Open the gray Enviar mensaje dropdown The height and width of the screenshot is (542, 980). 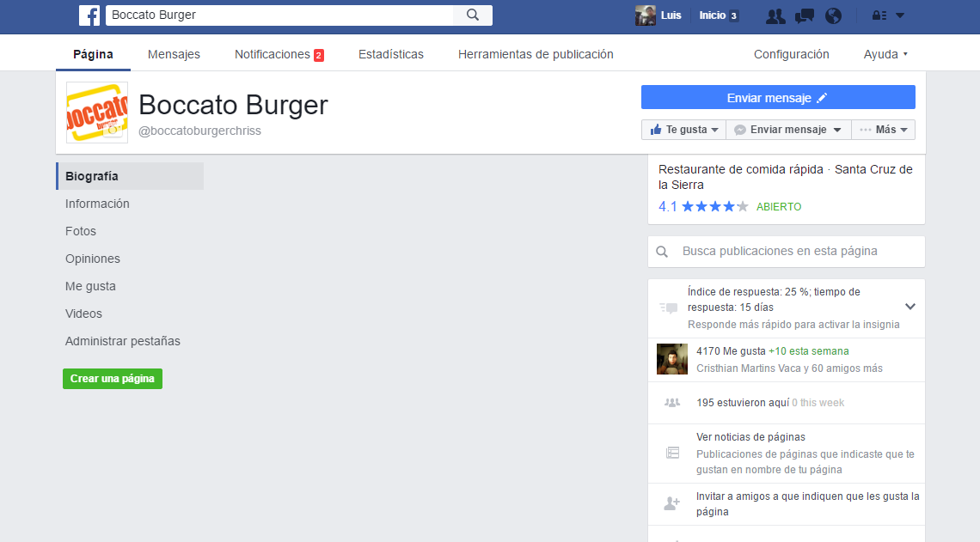point(788,130)
